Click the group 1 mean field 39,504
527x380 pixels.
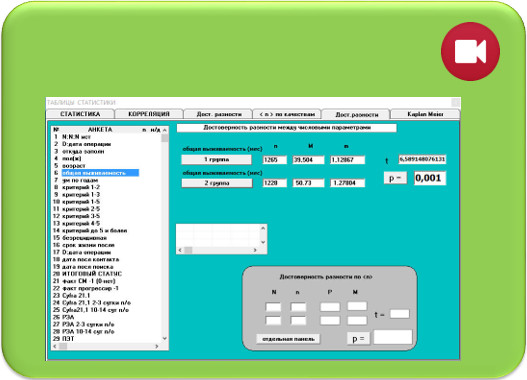coord(308,160)
